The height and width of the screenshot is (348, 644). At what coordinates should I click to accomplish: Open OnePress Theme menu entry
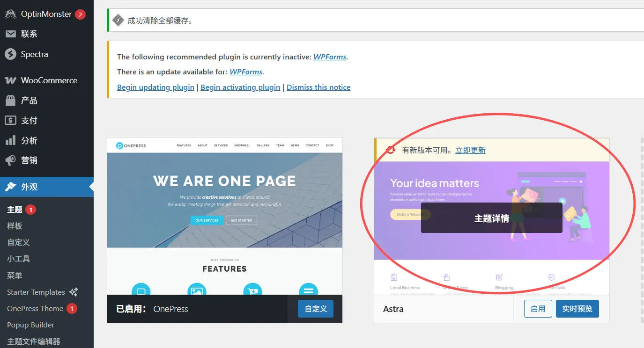pos(35,308)
